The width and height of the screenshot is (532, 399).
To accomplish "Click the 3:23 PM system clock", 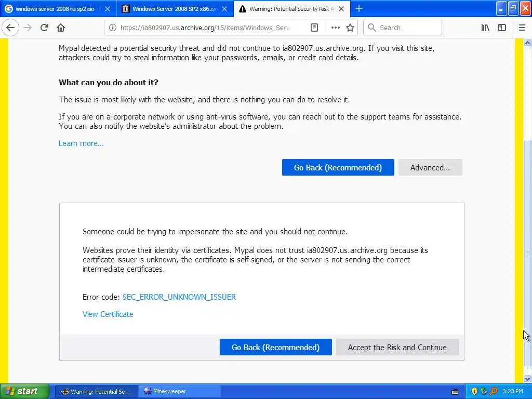I will (513, 391).
